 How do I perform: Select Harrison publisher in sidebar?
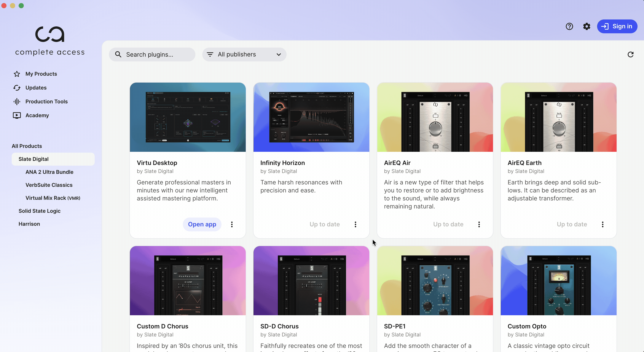29,224
